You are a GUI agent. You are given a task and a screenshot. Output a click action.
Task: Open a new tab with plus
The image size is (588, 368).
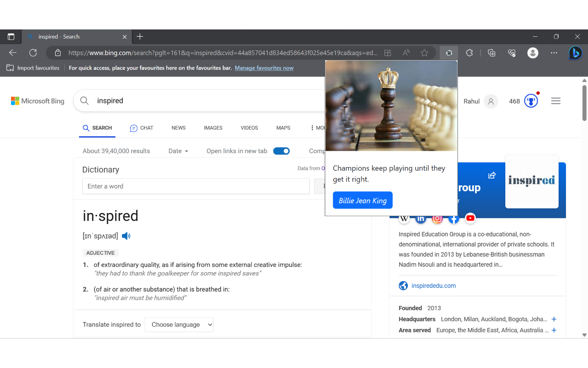(x=140, y=37)
